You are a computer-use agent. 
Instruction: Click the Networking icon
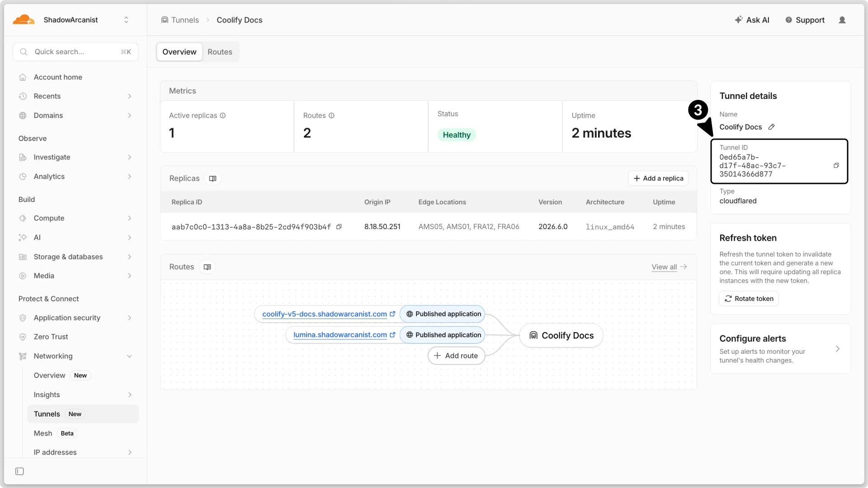23,357
